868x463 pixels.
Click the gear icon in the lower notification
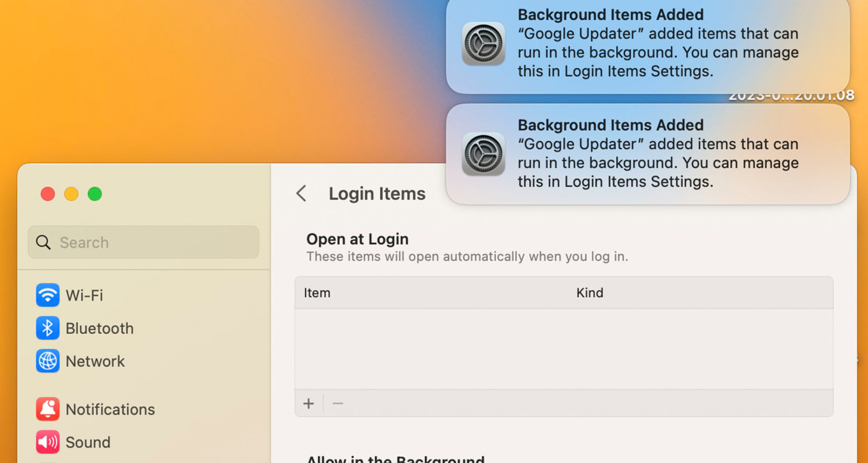[x=483, y=154]
